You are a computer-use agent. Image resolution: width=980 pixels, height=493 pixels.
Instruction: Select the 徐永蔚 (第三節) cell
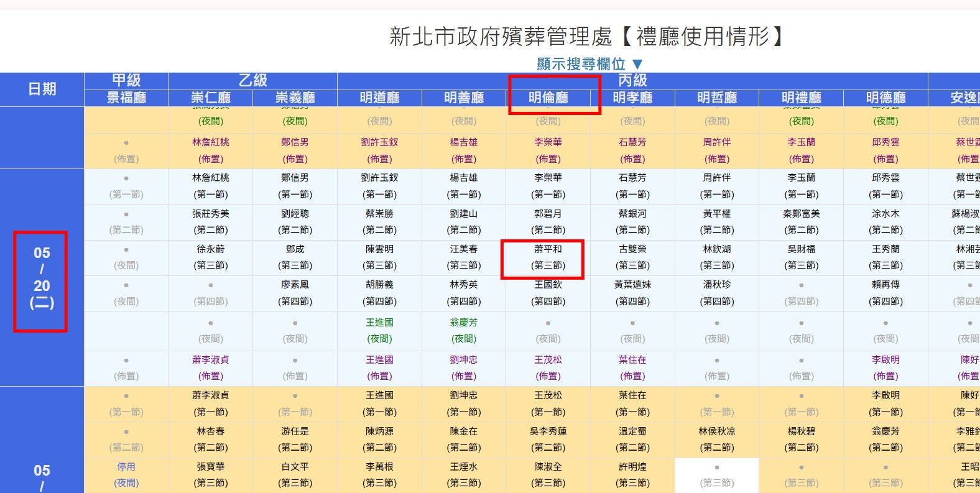pyautogui.click(x=211, y=257)
